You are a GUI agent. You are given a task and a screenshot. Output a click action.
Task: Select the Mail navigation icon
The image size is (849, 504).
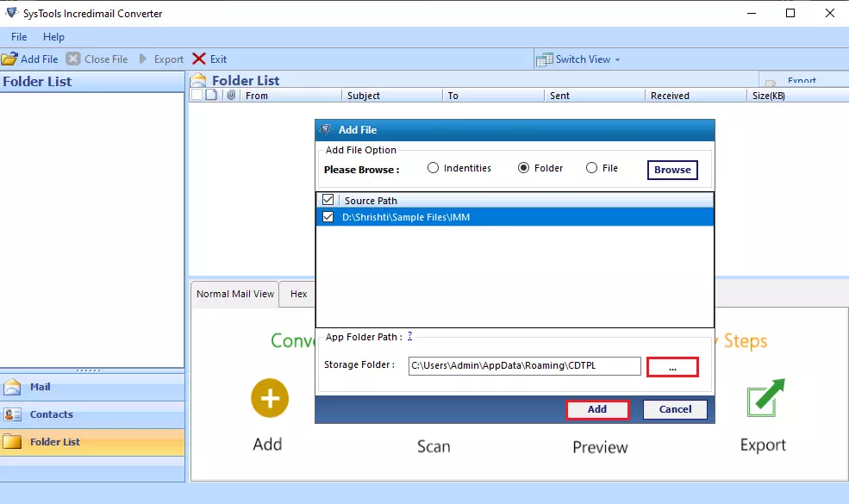(x=12, y=387)
